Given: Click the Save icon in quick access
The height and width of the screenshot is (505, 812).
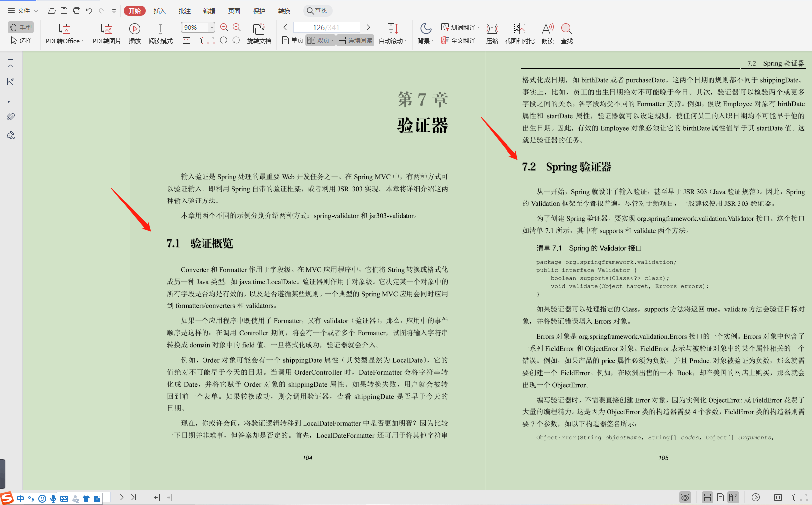Looking at the screenshot, I should (x=64, y=11).
